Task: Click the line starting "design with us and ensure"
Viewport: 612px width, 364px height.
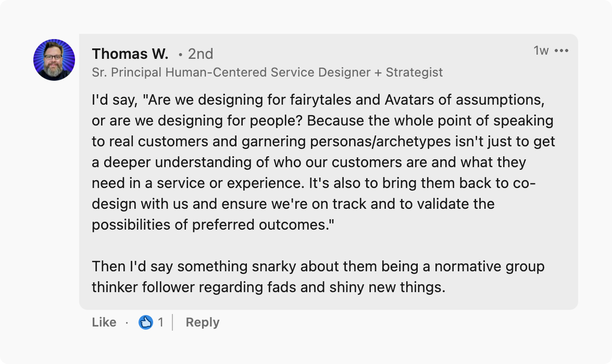Action: pos(293,204)
